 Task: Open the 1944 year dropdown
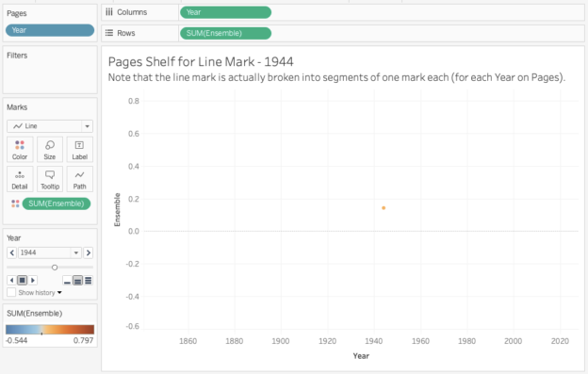pos(50,252)
